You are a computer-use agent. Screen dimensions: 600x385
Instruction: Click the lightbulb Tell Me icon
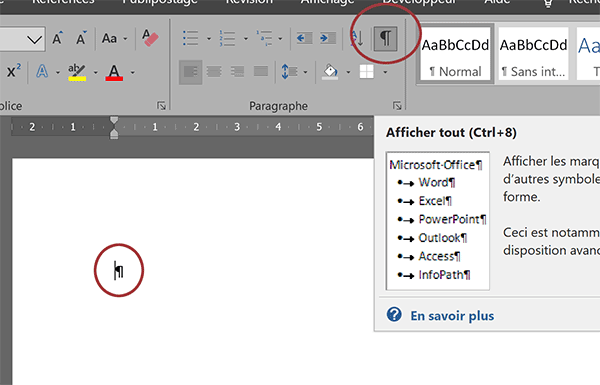(548, 3)
